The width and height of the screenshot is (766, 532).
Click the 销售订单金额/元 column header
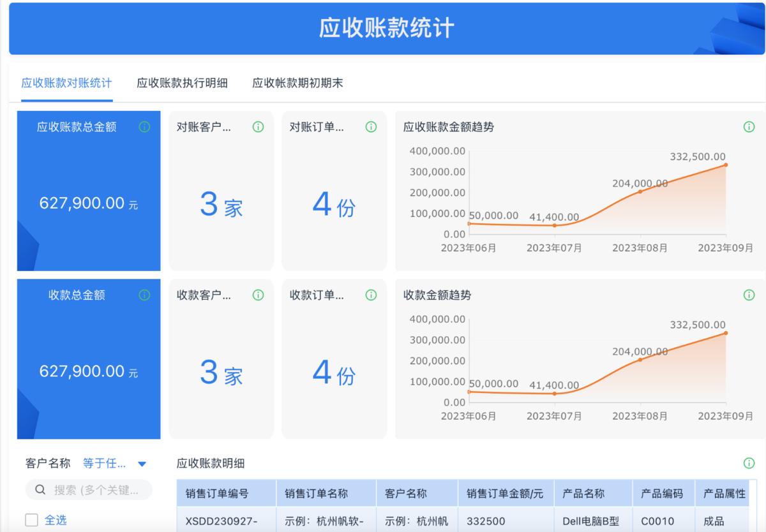[x=505, y=494]
